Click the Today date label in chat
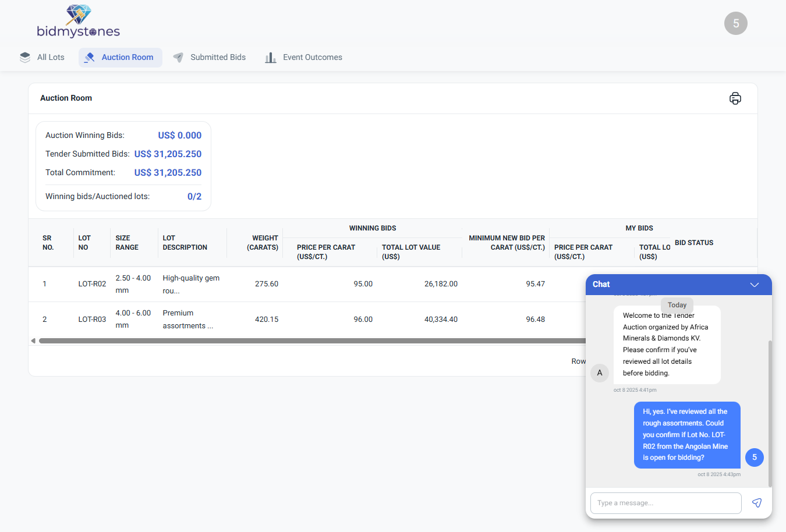 677,305
